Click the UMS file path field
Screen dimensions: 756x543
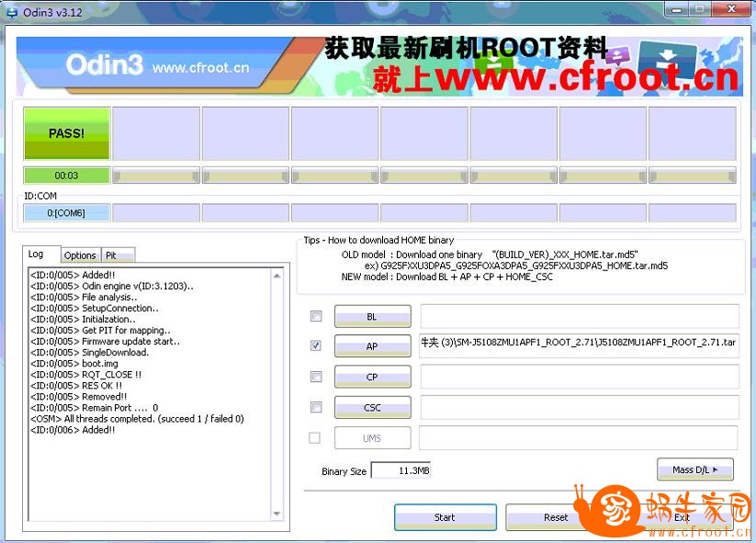[579, 438]
